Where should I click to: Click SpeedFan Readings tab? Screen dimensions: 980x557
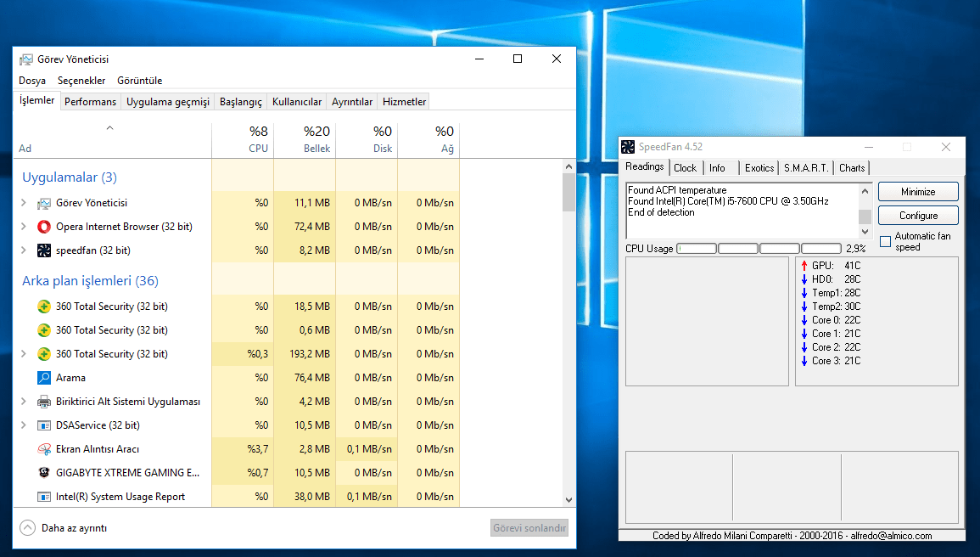click(x=644, y=167)
